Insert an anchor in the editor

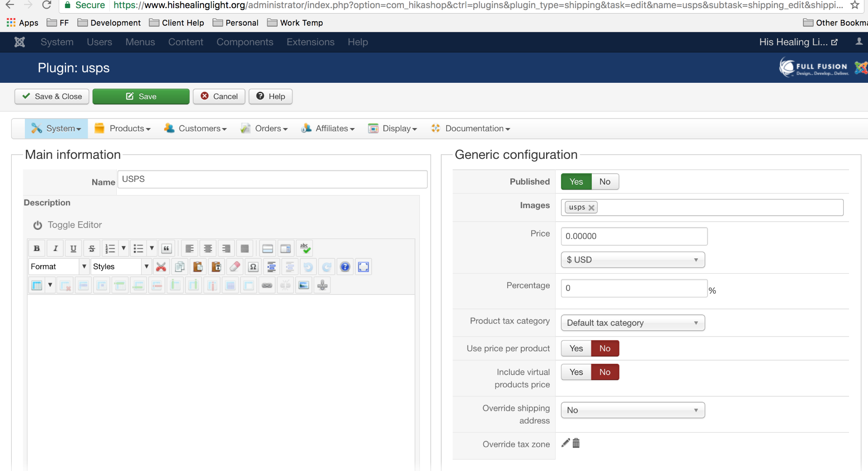pos(322,285)
